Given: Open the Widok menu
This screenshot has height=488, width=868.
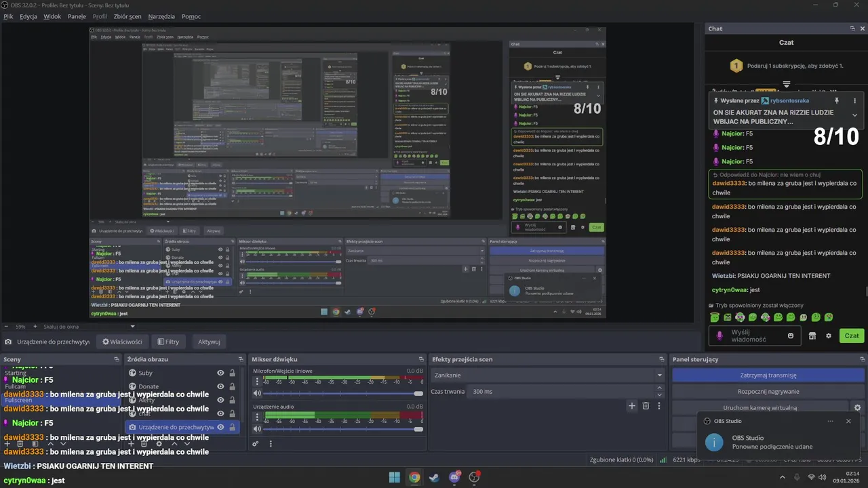Looking at the screenshot, I should [x=52, y=16].
